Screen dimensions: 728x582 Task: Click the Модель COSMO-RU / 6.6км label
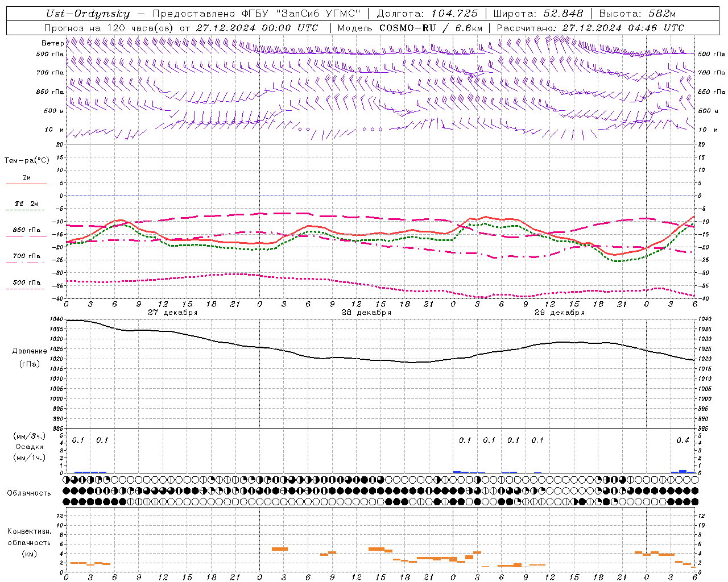410,28
